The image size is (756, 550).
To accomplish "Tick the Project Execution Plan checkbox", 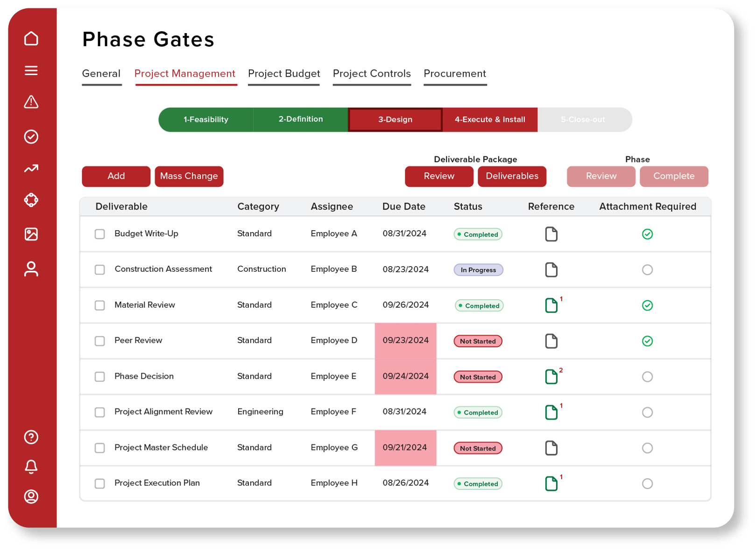I will tap(100, 484).
